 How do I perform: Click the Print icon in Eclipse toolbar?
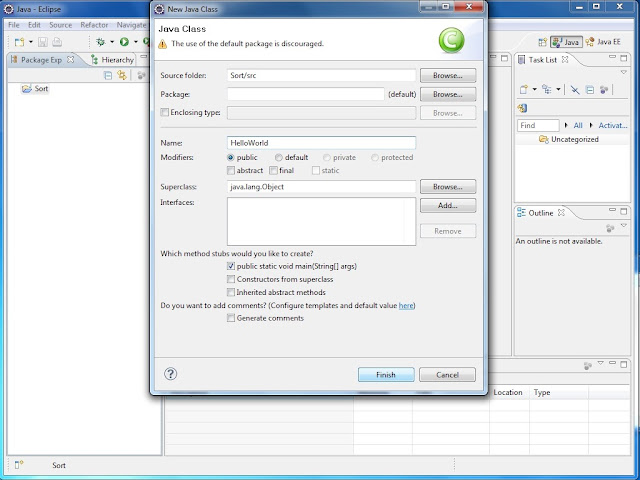(57, 42)
